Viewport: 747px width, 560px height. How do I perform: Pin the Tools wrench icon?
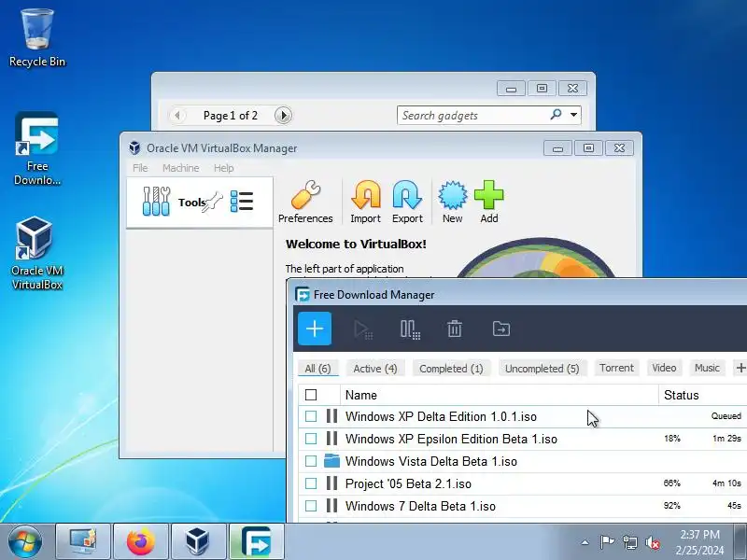click(x=213, y=202)
